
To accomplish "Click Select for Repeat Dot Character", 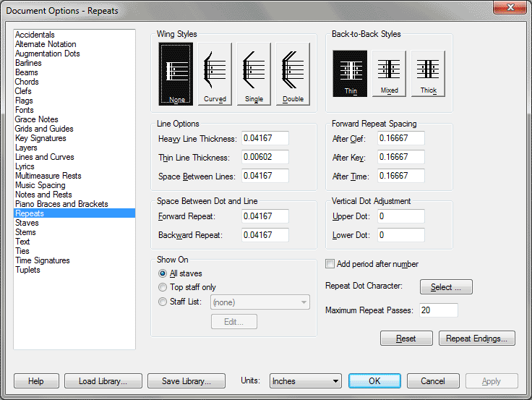I will coord(446,287).
